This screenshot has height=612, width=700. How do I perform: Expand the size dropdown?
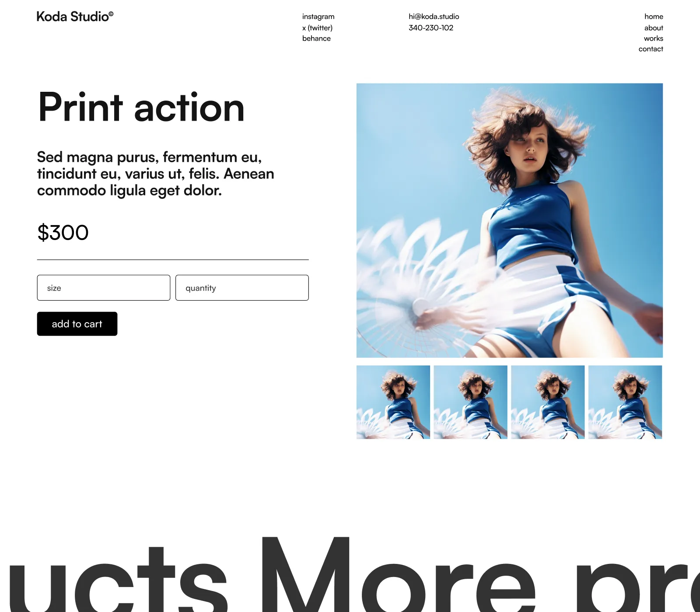pos(104,288)
